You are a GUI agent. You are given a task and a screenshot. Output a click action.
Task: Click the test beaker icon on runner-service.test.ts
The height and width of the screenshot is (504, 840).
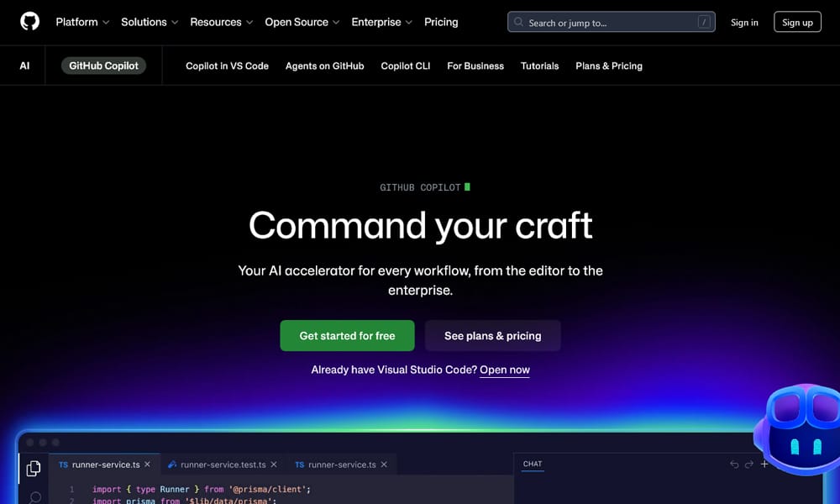click(171, 464)
